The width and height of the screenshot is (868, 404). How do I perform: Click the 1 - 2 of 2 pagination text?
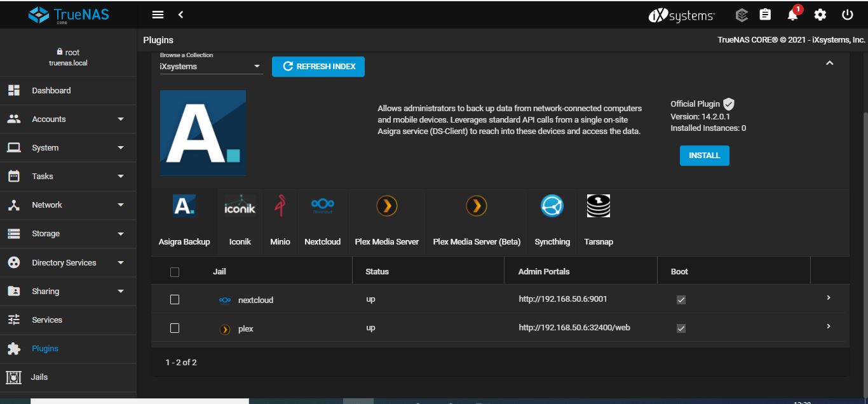[181, 362]
